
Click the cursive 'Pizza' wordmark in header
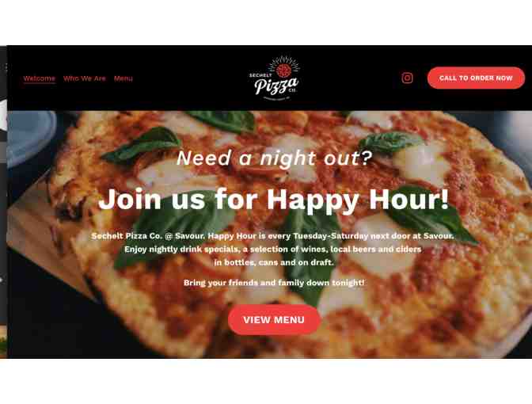275,86
